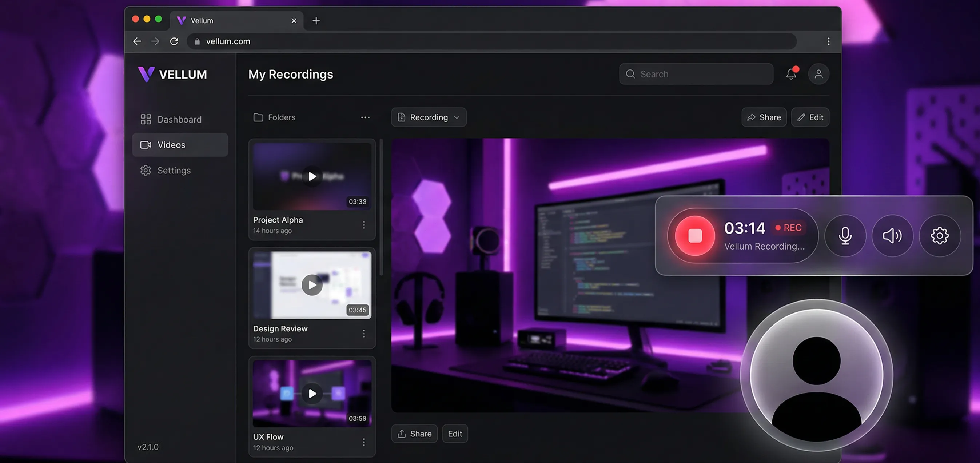Open the Folders more options ellipsis
Image resolution: width=980 pixels, height=463 pixels.
(x=365, y=117)
